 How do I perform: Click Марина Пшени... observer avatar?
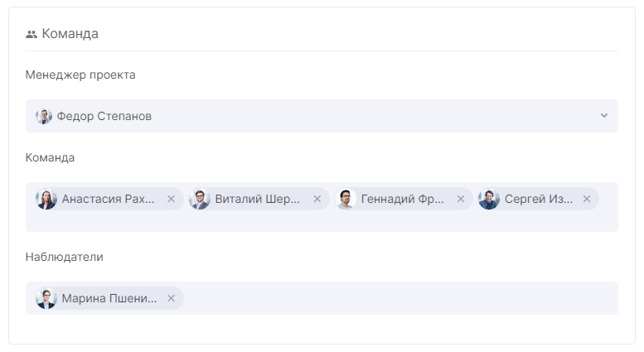click(46, 298)
